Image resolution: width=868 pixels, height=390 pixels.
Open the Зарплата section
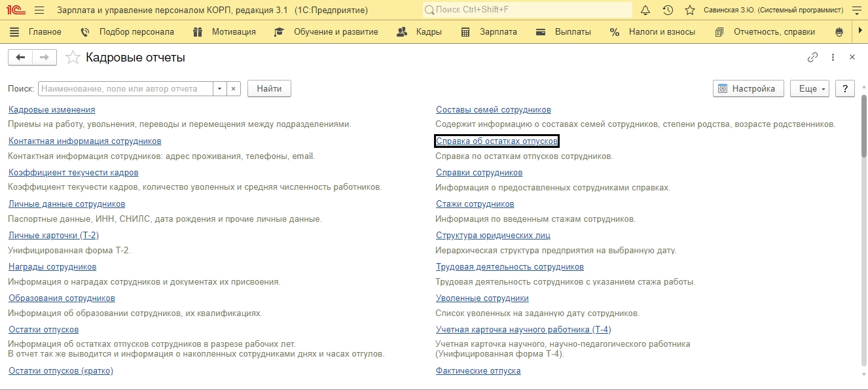coord(489,31)
